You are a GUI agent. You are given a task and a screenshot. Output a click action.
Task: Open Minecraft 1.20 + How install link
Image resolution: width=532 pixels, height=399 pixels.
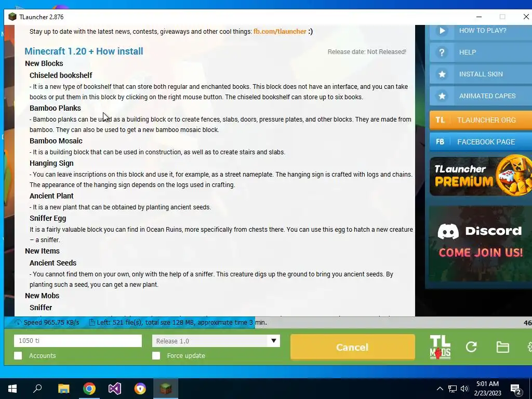[84, 51]
